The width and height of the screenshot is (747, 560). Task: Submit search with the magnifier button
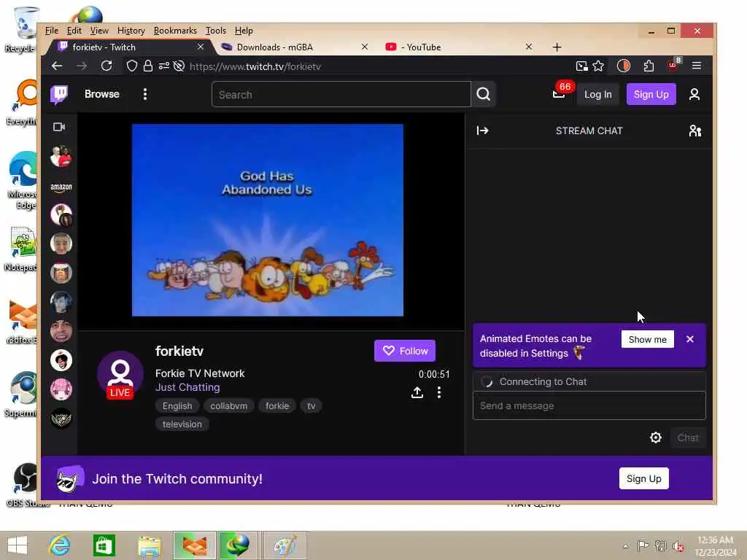pyautogui.click(x=483, y=94)
